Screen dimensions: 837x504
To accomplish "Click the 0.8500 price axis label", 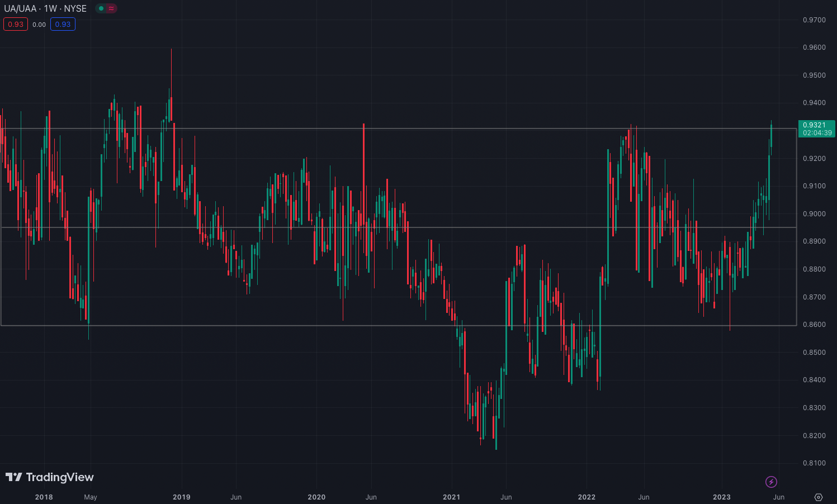I will 814,353.
